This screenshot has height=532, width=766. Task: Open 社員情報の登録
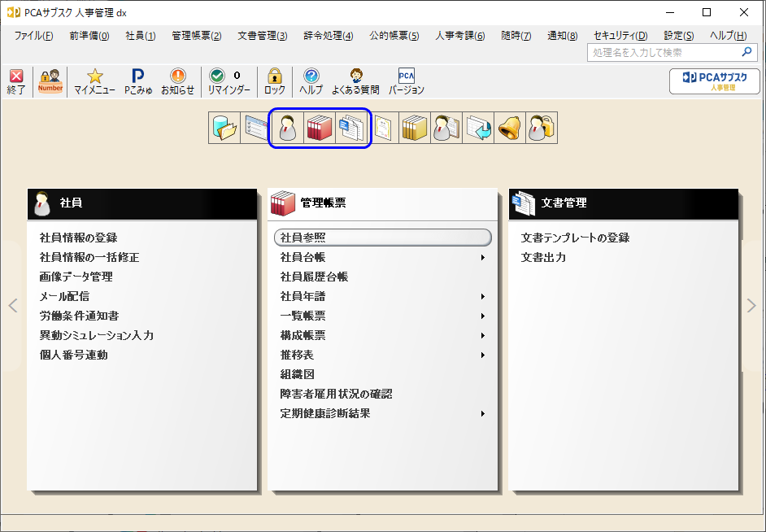[x=79, y=238]
